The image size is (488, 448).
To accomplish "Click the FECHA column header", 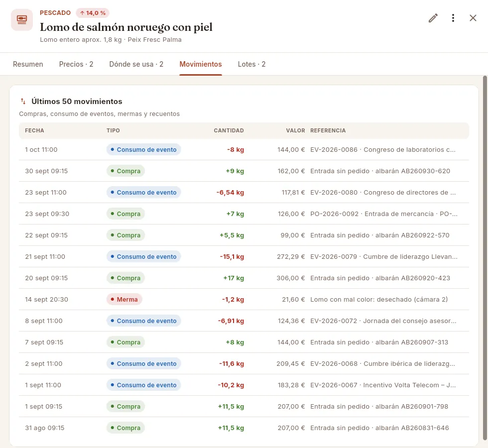I will coord(34,130).
